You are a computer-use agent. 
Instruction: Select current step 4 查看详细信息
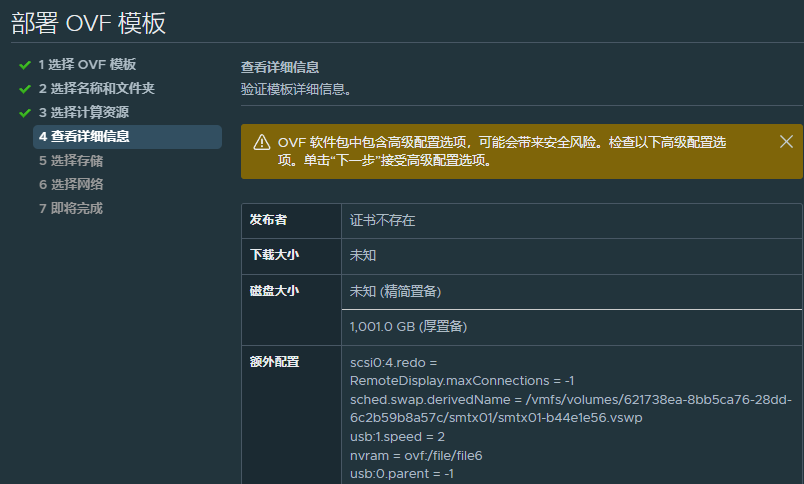click(x=127, y=136)
